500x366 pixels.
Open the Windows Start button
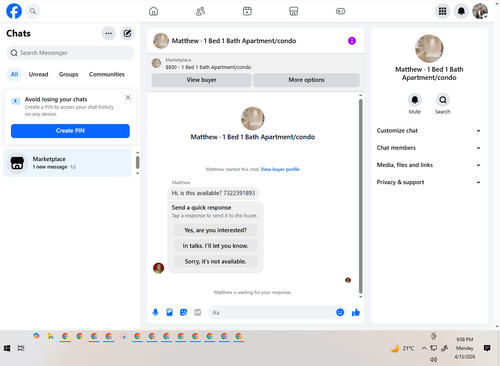tap(7, 348)
